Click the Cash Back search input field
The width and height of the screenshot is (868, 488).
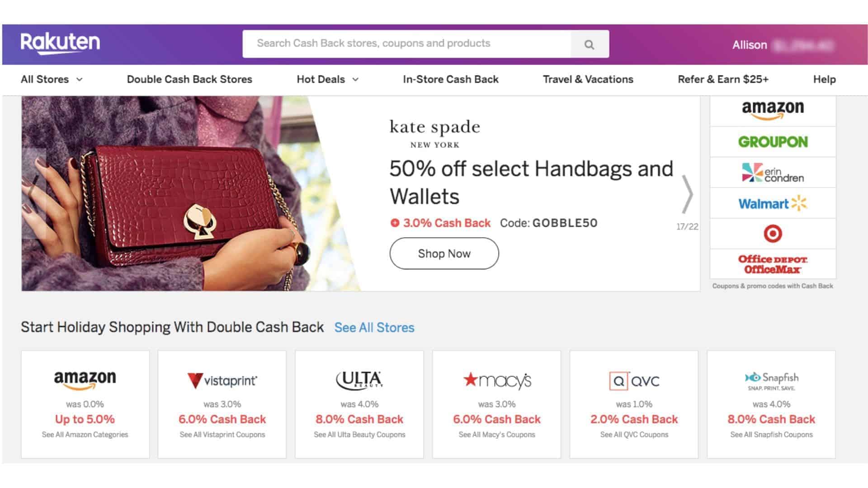click(407, 43)
